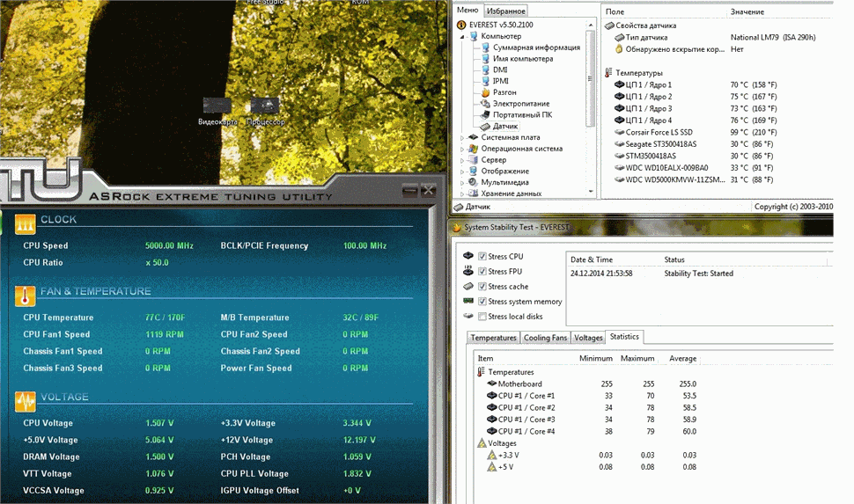Expand the Мультимедиа node
The image size is (854, 504).
462,183
